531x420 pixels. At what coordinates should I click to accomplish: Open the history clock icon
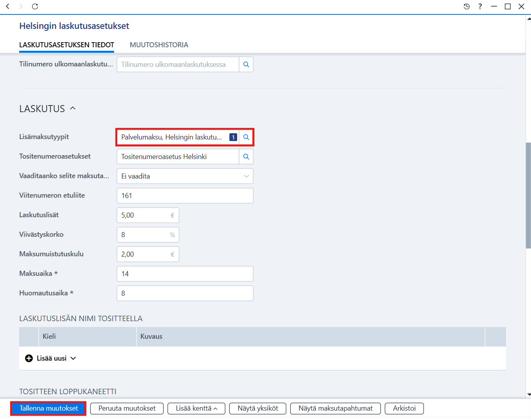[x=467, y=6]
